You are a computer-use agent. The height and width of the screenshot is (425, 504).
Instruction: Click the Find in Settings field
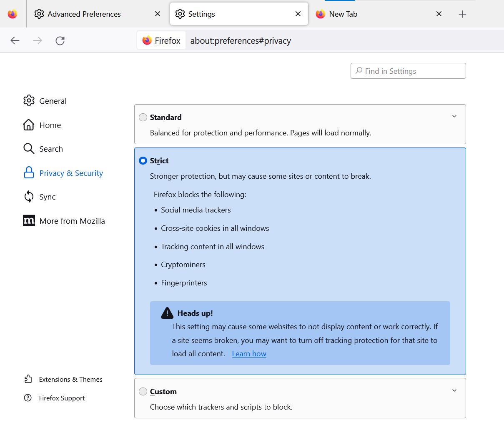408,71
